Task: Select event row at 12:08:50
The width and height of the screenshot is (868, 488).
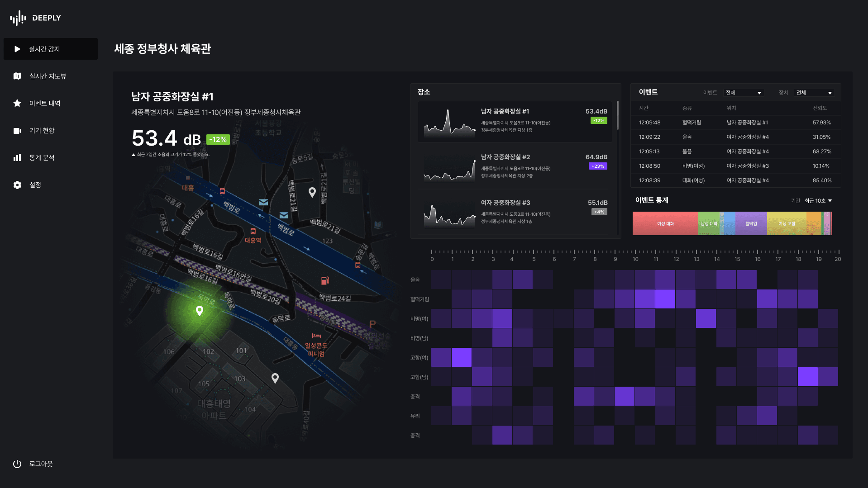Action: (x=735, y=166)
